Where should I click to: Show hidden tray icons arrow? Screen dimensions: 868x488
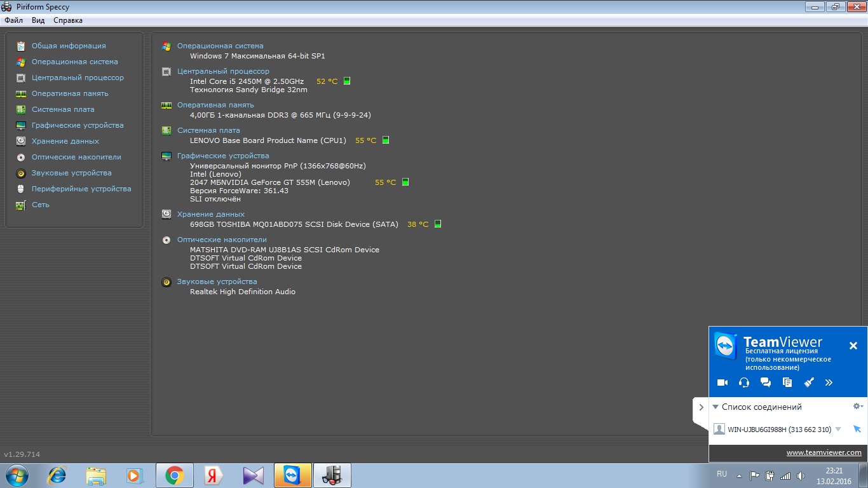[739, 475]
